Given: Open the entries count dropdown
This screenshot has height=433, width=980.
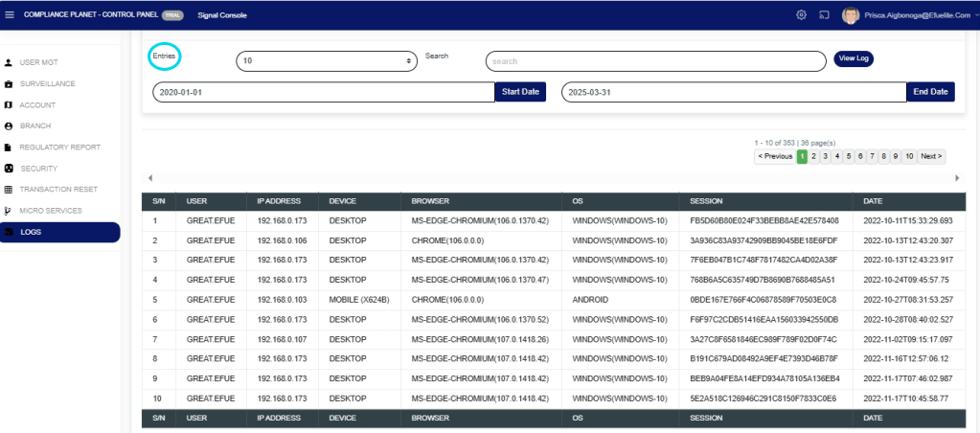Looking at the screenshot, I should pos(327,60).
